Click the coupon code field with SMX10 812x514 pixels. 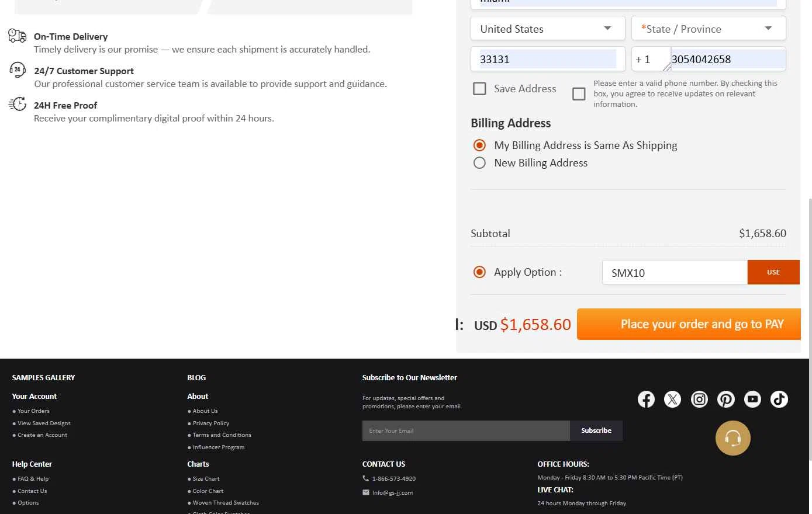[675, 272]
